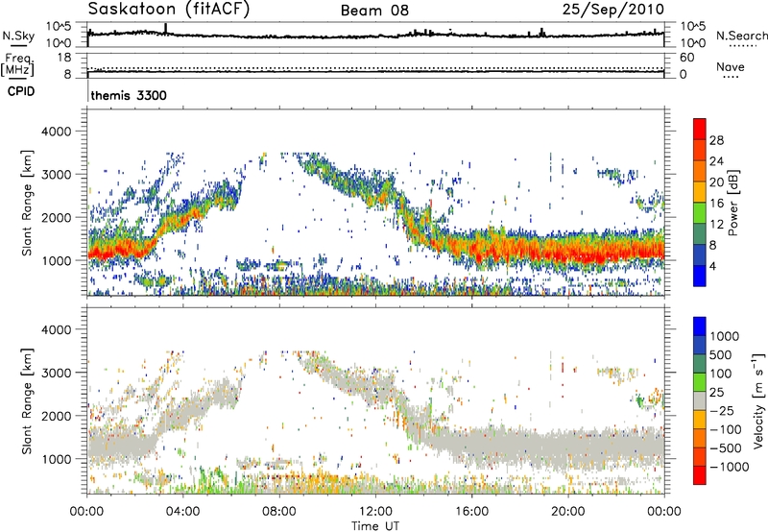Click the "-1000" label on Velocity color bar
The image size is (768, 532).
(730, 467)
